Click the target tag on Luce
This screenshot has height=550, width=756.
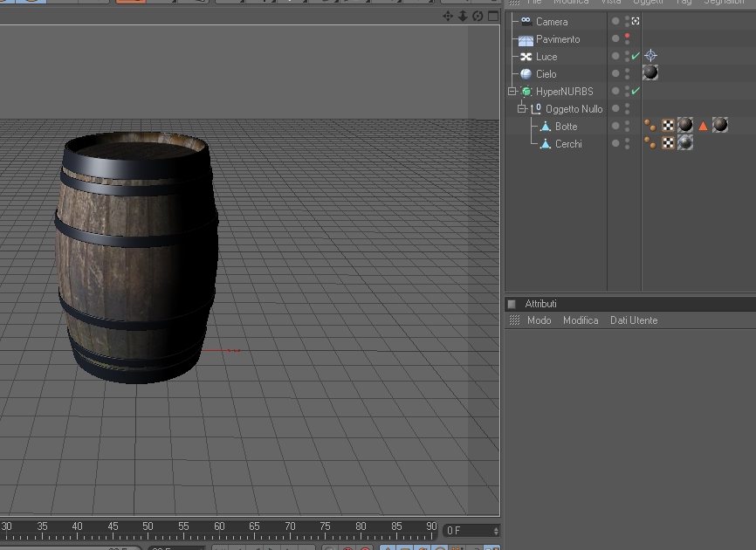[x=650, y=56]
